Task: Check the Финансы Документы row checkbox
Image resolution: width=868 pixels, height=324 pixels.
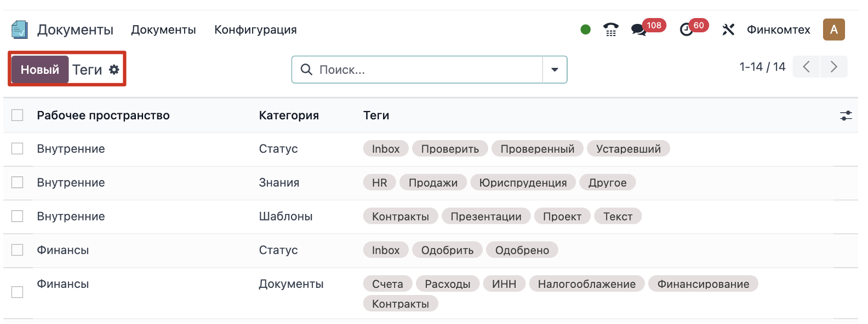Action: [x=18, y=292]
